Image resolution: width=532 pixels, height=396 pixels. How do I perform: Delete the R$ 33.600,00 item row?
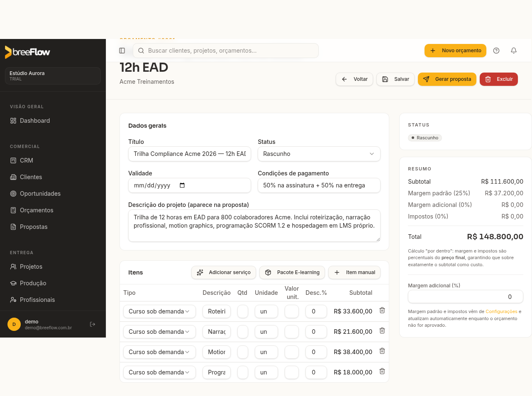click(382, 311)
